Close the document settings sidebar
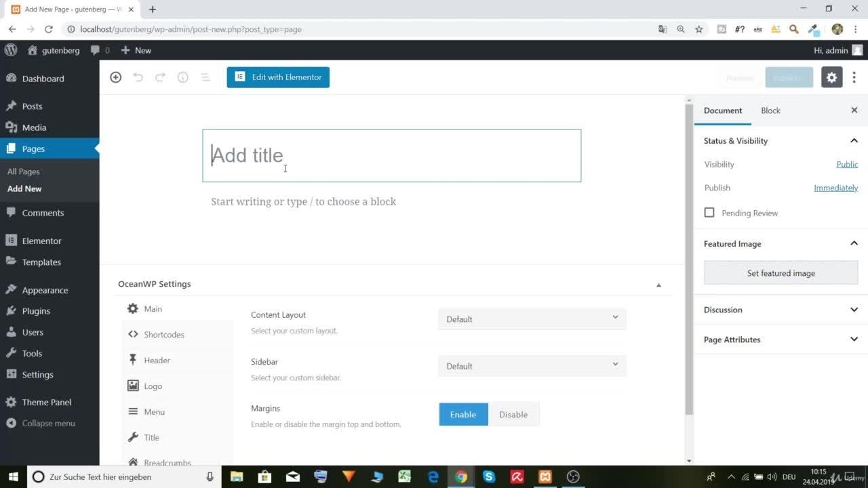The image size is (868, 488). pyautogui.click(x=854, y=110)
